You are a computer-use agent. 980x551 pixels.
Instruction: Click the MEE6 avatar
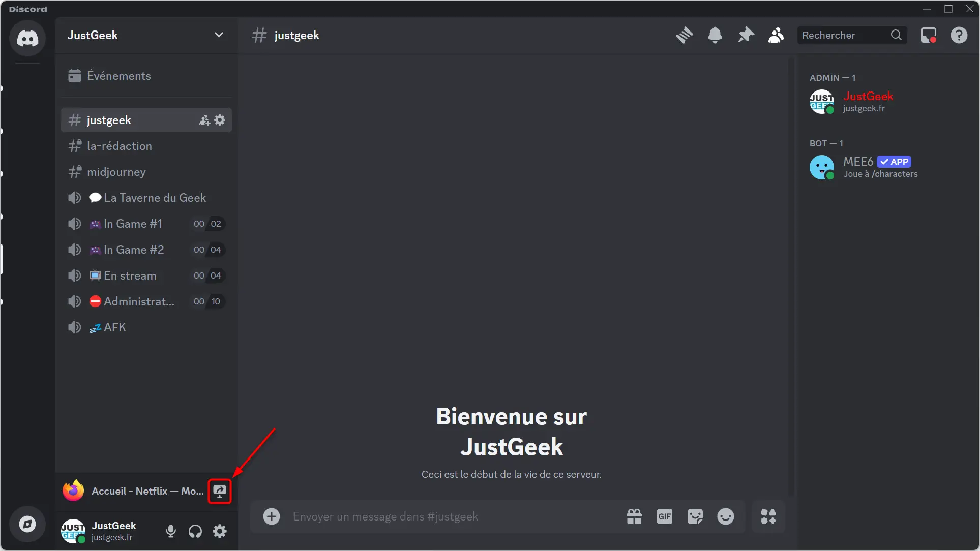(822, 167)
